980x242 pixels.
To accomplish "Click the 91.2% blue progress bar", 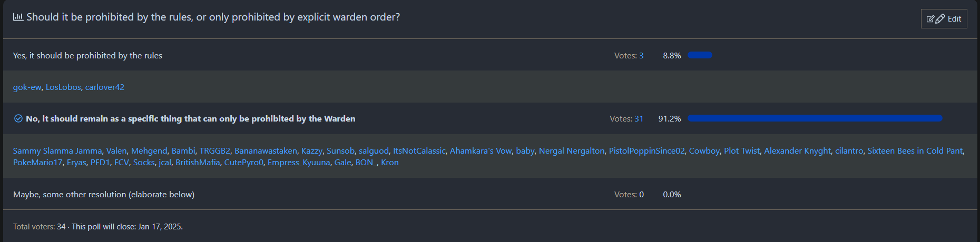I will tap(815, 118).
